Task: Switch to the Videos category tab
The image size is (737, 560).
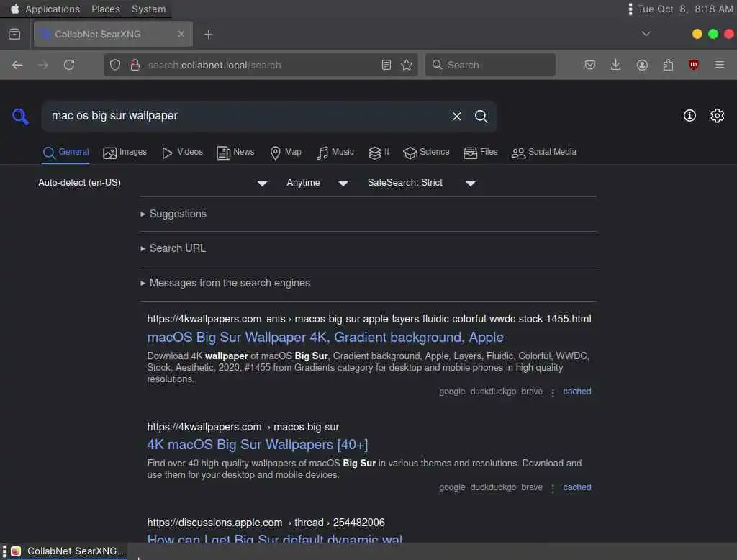Action: coord(182,153)
